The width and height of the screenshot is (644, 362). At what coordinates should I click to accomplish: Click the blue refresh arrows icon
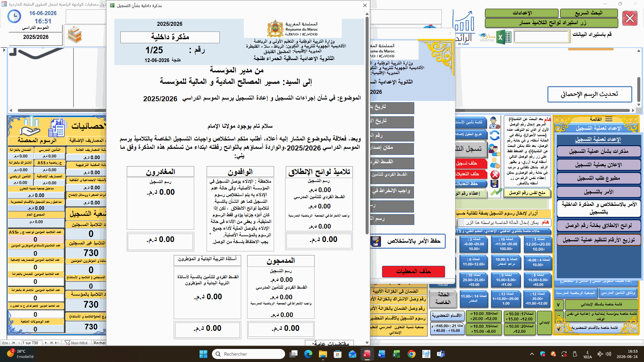click(x=494, y=135)
